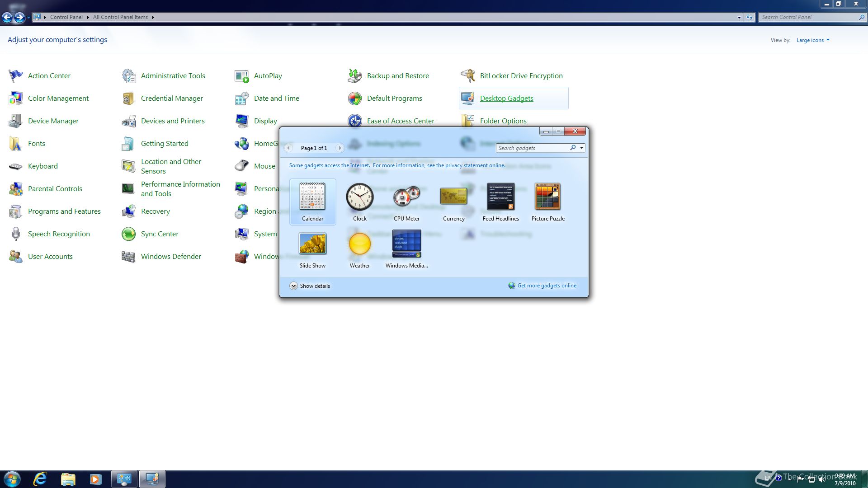Open Windows Defender icon
This screenshot has height=488, width=868.
[x=129, y=257]
